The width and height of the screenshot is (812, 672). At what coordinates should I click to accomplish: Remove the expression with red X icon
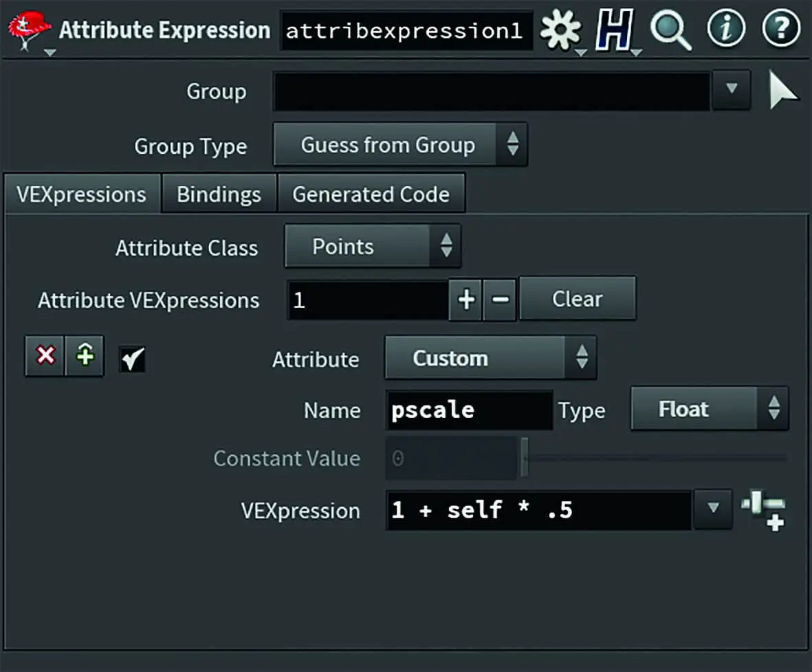45,356
